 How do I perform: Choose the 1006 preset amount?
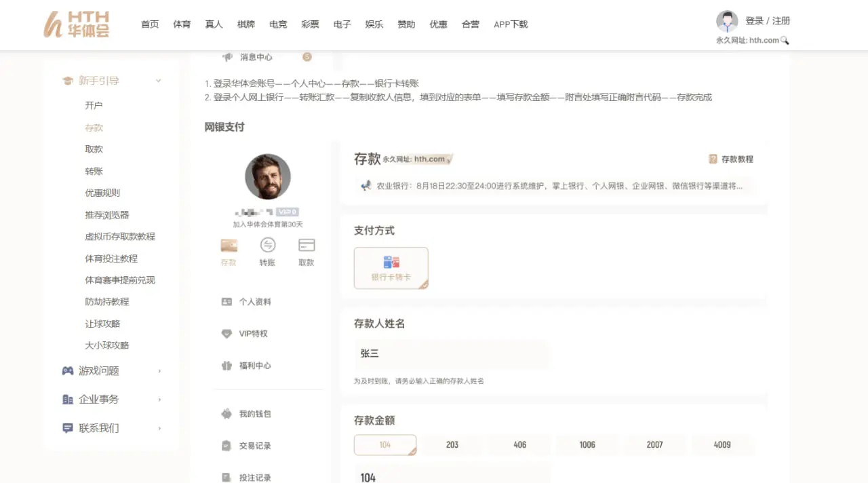[587, 444]
